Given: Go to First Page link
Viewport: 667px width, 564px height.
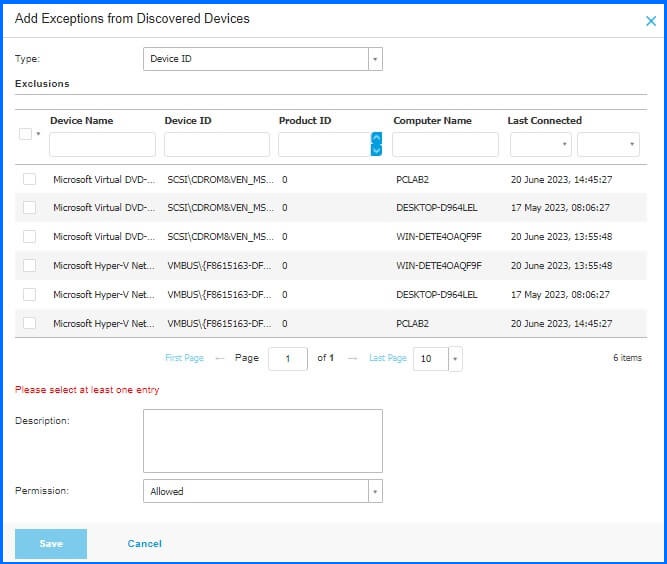Looking at the screenshot, I should (x=185, y=358).
